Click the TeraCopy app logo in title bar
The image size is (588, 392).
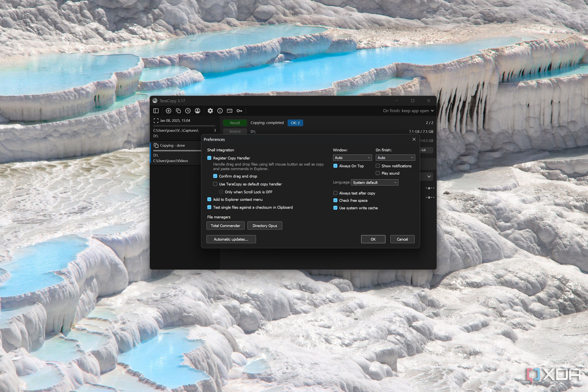coord(155,101)
